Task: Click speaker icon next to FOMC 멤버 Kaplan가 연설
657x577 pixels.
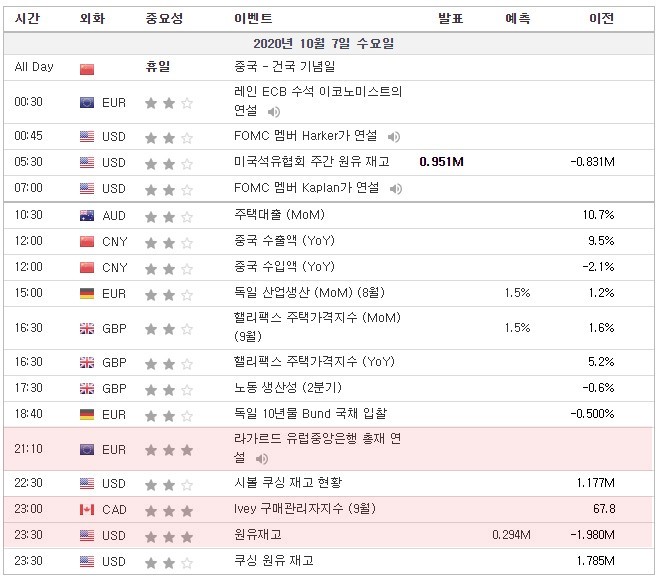Action: tap(396, 189)
